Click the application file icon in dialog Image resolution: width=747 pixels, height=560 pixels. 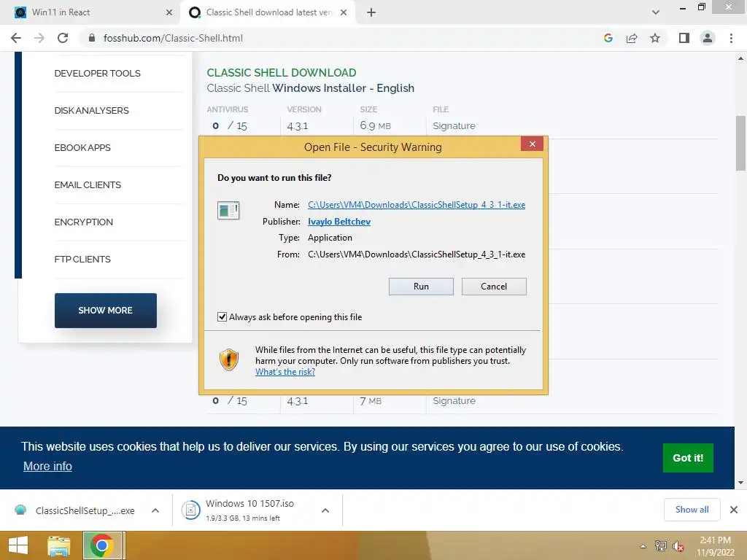[228, 210]
